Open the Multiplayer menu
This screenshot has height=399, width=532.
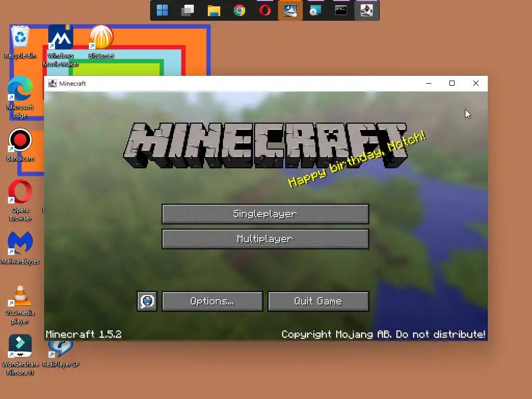(x=265, y=239)
